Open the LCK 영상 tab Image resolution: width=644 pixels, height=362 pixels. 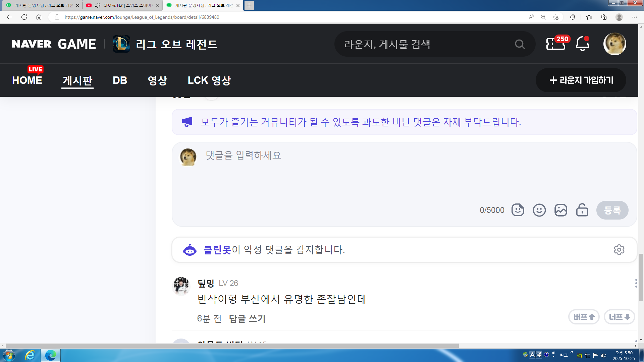tap(209, 80)
